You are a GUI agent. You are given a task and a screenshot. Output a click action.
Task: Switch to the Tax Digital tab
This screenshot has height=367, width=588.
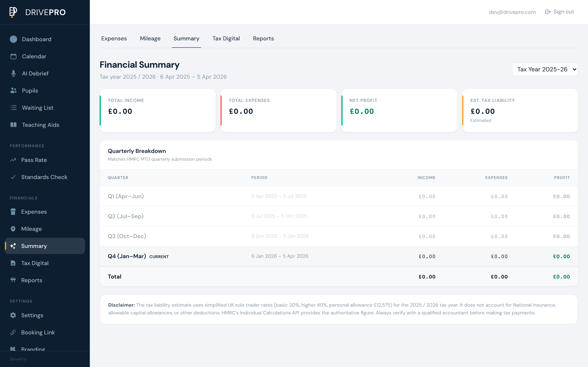[226, 38]
